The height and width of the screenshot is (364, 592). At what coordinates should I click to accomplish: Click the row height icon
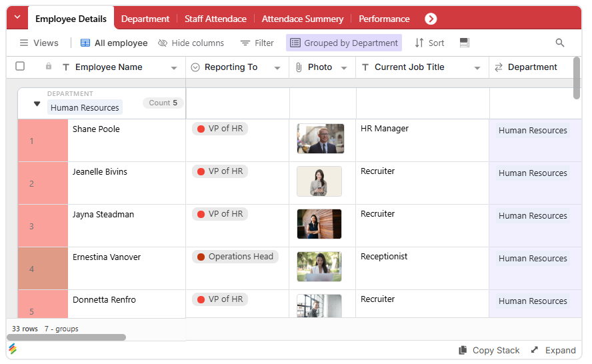pyautogui.click(x=465, y=43)
